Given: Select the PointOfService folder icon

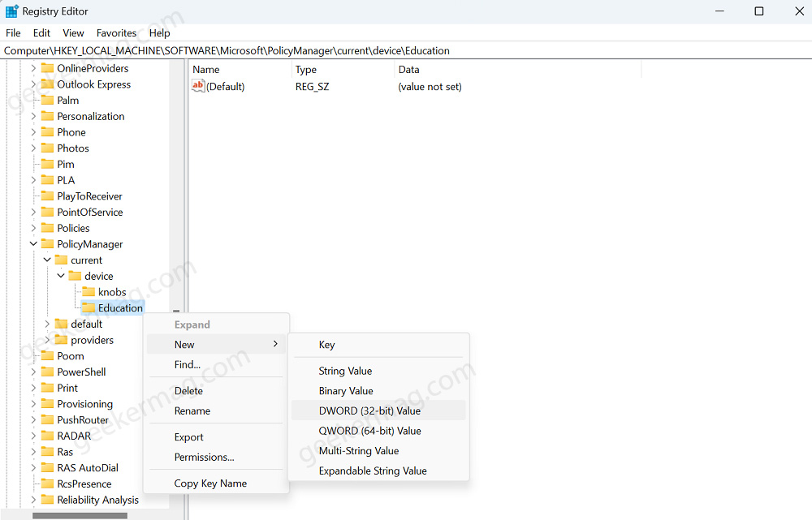Looking at the screenshot, I should [x=48, y=213].
